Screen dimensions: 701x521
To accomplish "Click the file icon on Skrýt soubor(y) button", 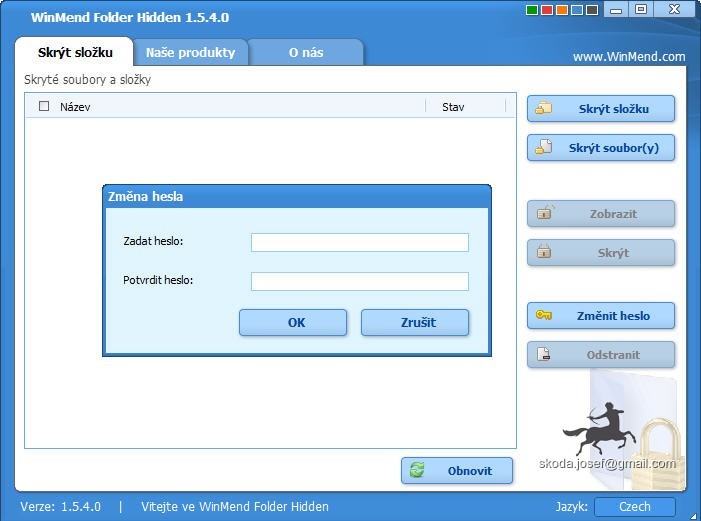I will tap(544, 147).
